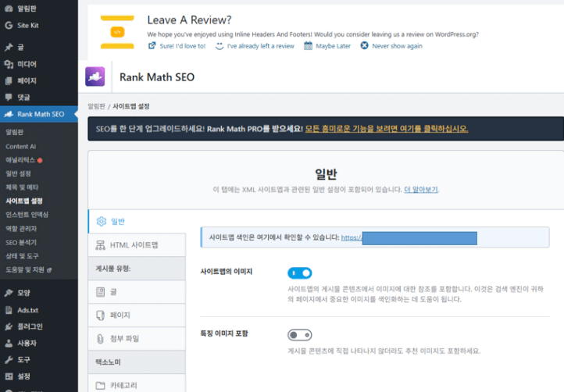Click the dismiss X icon beside Never show again
The height and width of the screenshot is (392, 564).
[x=364, y=45]
